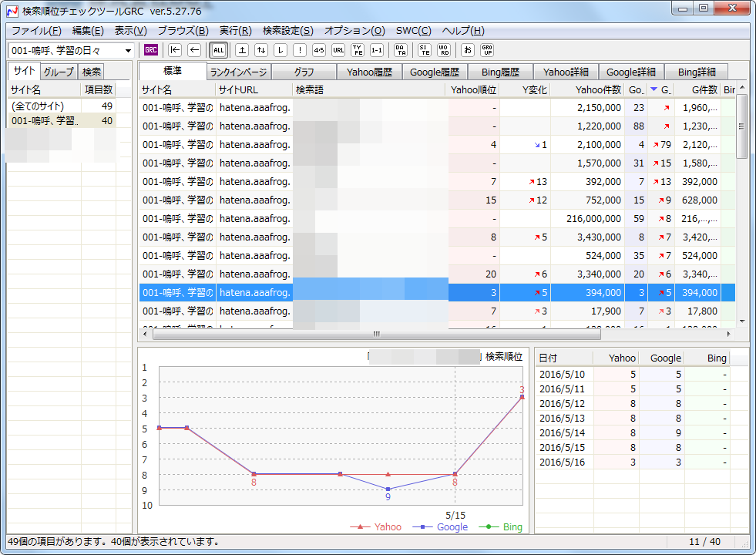Open the 実行(R) menu
This screenshot has height=555, width=756.
coord(236,31)
